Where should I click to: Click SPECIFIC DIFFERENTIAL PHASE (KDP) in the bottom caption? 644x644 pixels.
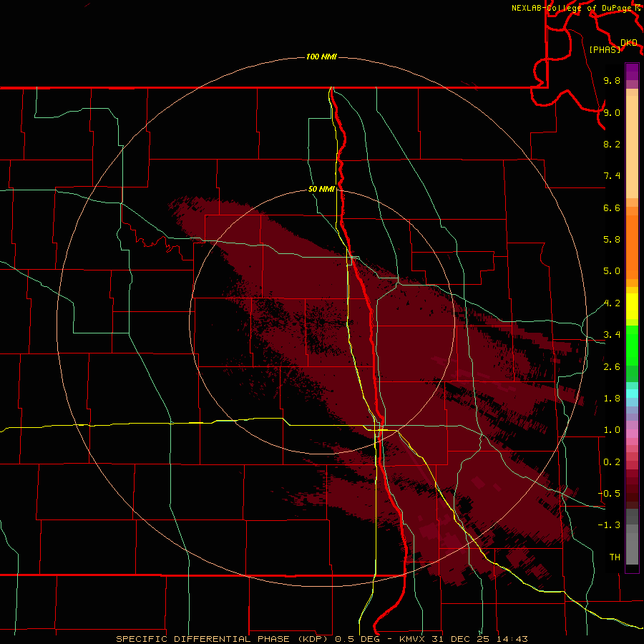click(223, 639)
